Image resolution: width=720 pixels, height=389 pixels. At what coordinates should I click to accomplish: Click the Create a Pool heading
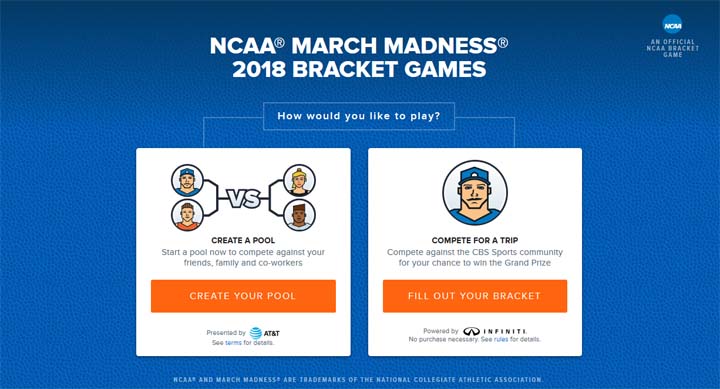243,240
